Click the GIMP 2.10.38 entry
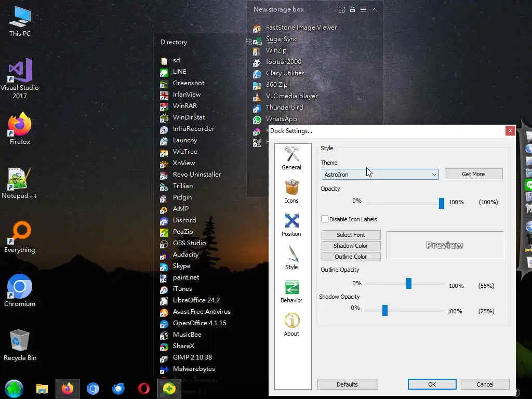This screenshot has width=532, height=399. pos(187,357)
